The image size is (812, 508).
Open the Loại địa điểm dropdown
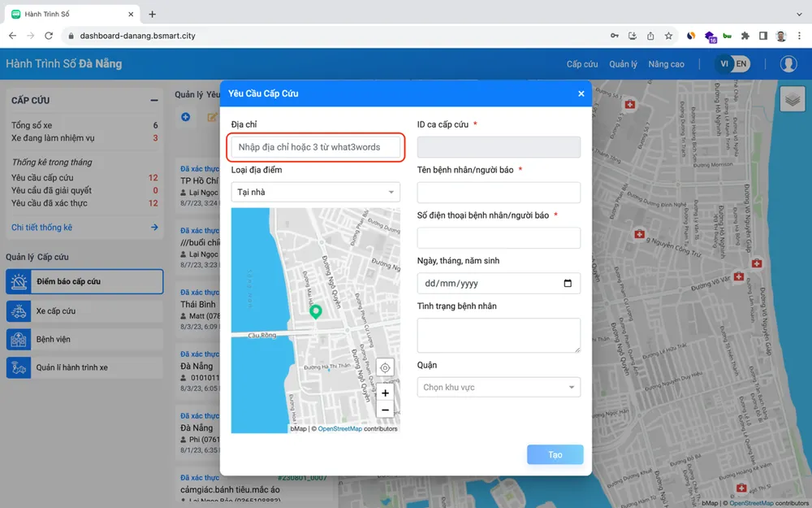click(316, 192)
